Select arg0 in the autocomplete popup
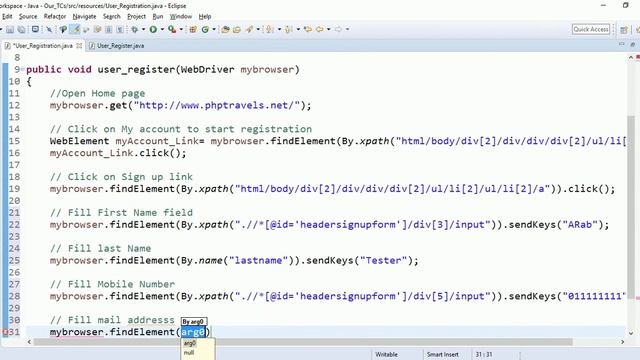 [x=190, y=343]
